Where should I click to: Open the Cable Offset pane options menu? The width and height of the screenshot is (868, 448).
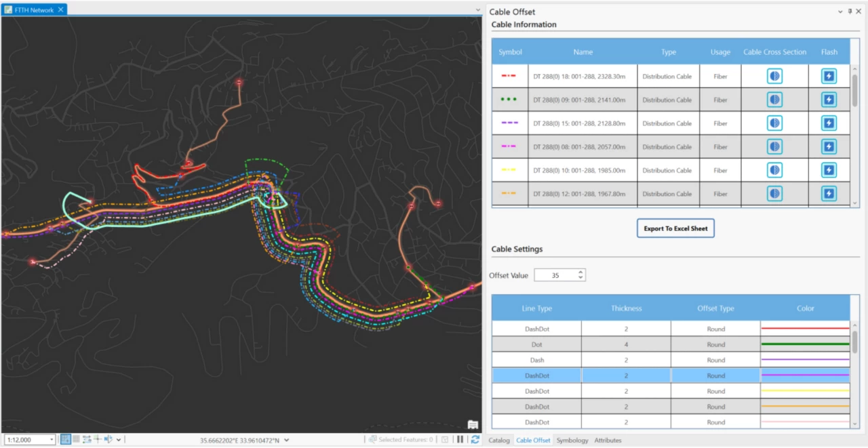841,12
